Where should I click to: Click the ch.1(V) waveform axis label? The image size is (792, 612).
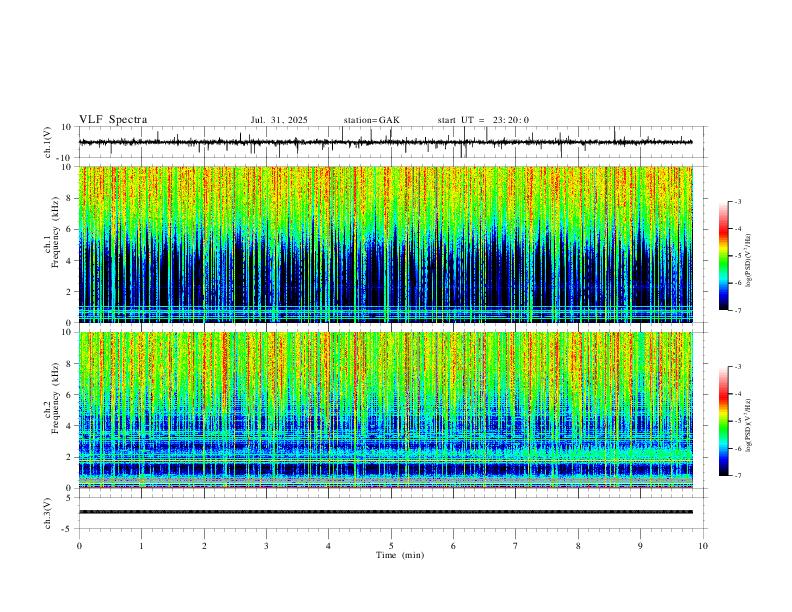pos(48,142)
